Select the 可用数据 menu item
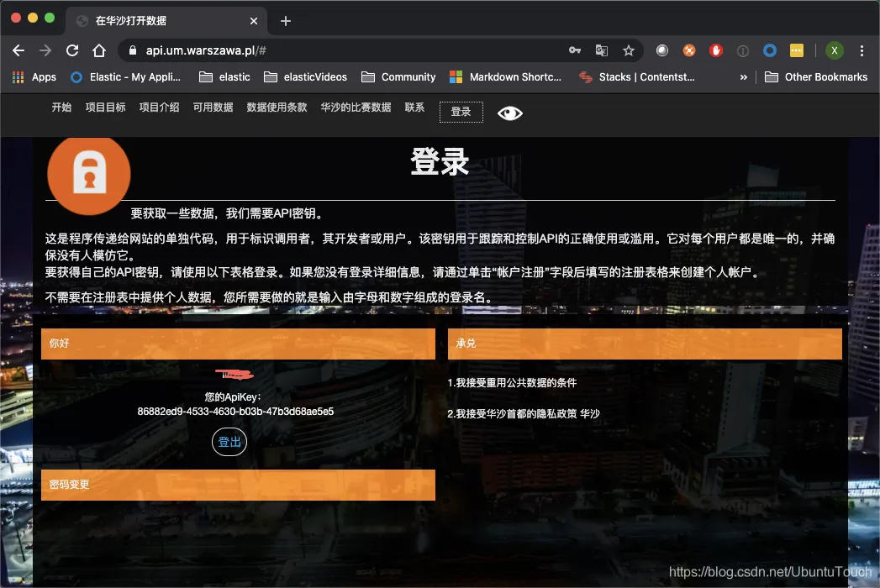The width and height of the screenshot is (880, 588). (213, 108)
